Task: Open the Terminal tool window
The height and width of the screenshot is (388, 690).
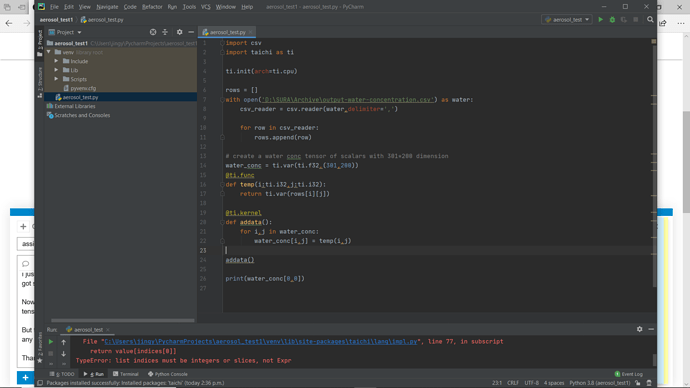Action: pyautogui.click(x=126, y=374)
